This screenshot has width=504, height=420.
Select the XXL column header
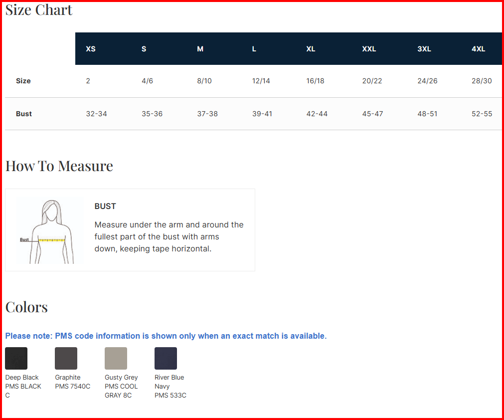tap(369, 49)
